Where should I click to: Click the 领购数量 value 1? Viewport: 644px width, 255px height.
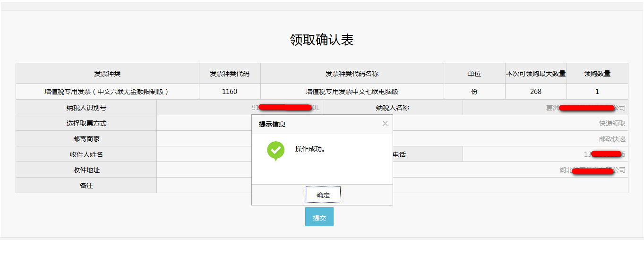(x=597, y=92)
